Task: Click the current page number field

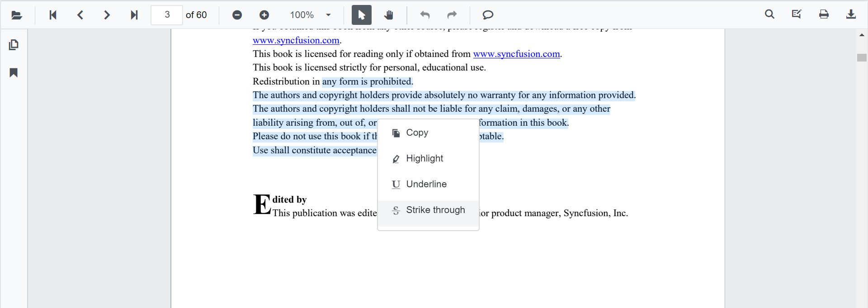Action: click(167, 15)
